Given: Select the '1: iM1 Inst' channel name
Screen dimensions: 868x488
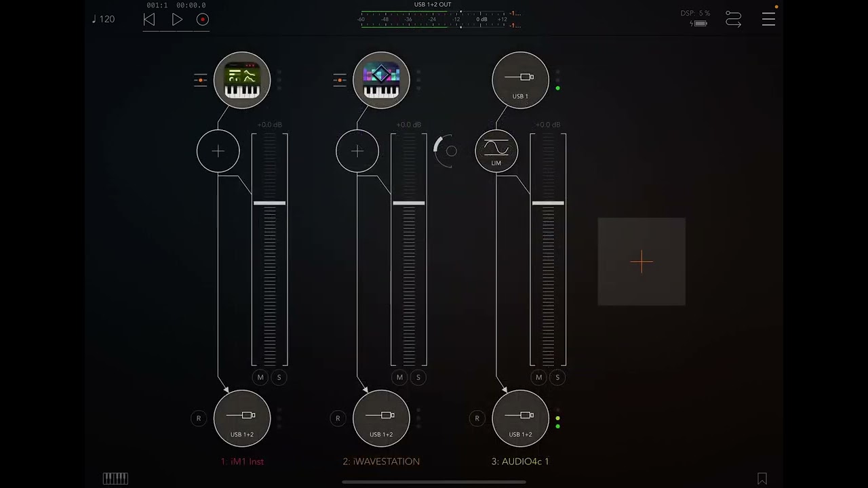Looking at the screenshot, I should 242,462.
